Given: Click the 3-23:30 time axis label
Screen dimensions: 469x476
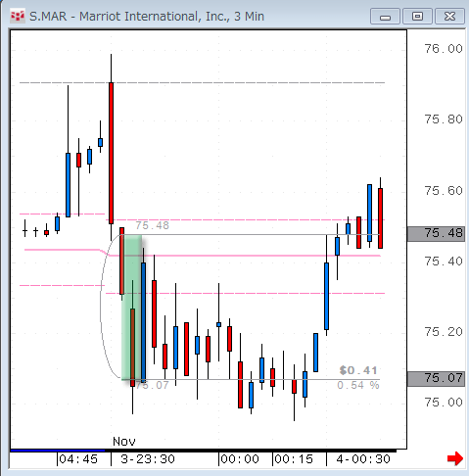Looking at the screenshot, I should point(148,459).
